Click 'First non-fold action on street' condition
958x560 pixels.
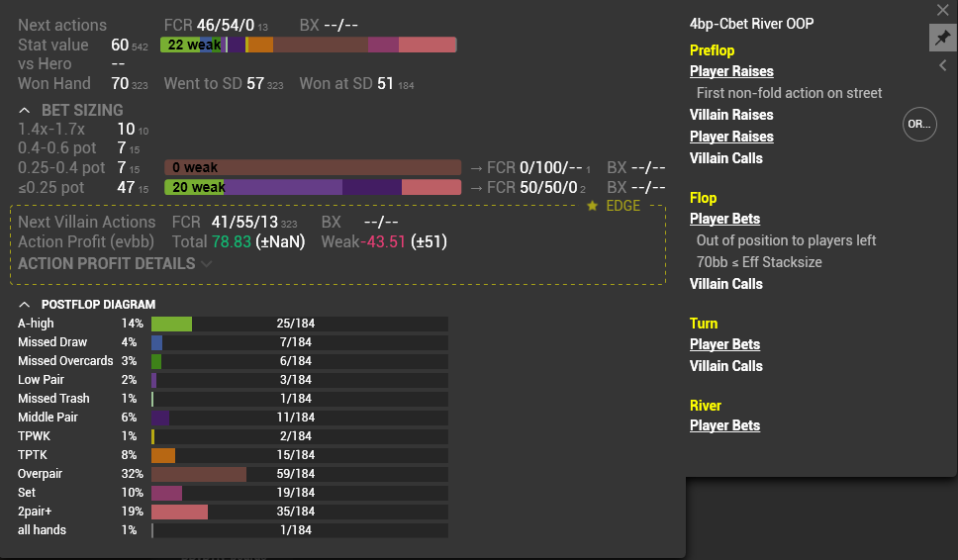pyautogui.click(x=790, y=93)
